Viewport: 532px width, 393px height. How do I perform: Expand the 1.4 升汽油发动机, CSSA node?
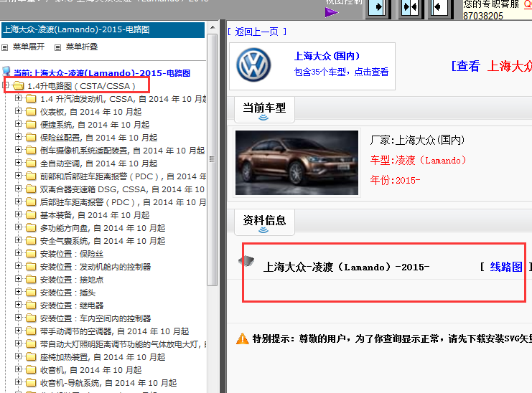18,98
